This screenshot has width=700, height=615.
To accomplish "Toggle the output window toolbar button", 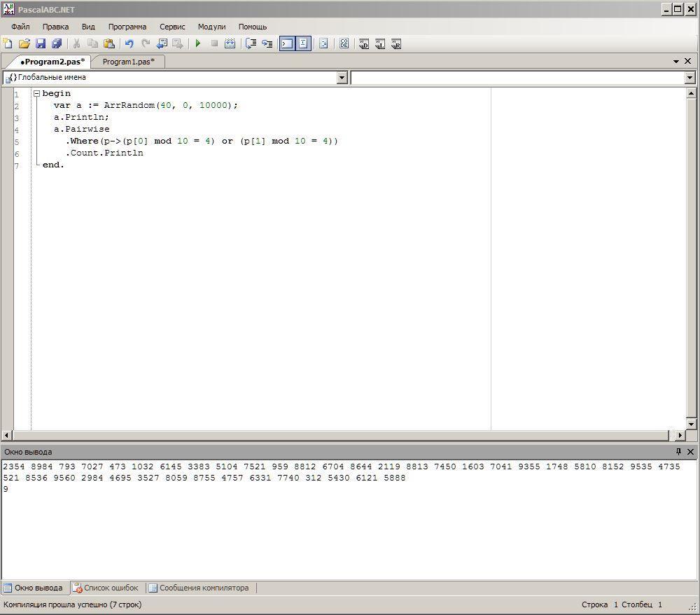I will pyautogui.click(x=287, y=43).
